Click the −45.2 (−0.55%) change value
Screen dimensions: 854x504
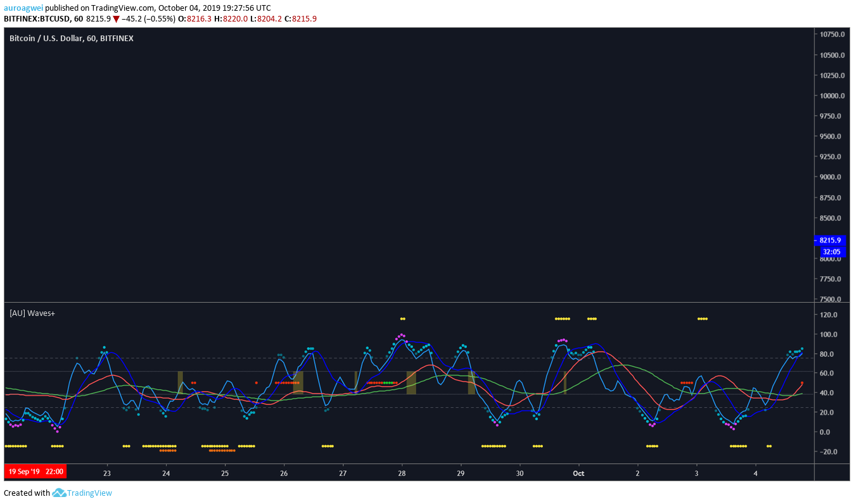coord(148,19)
